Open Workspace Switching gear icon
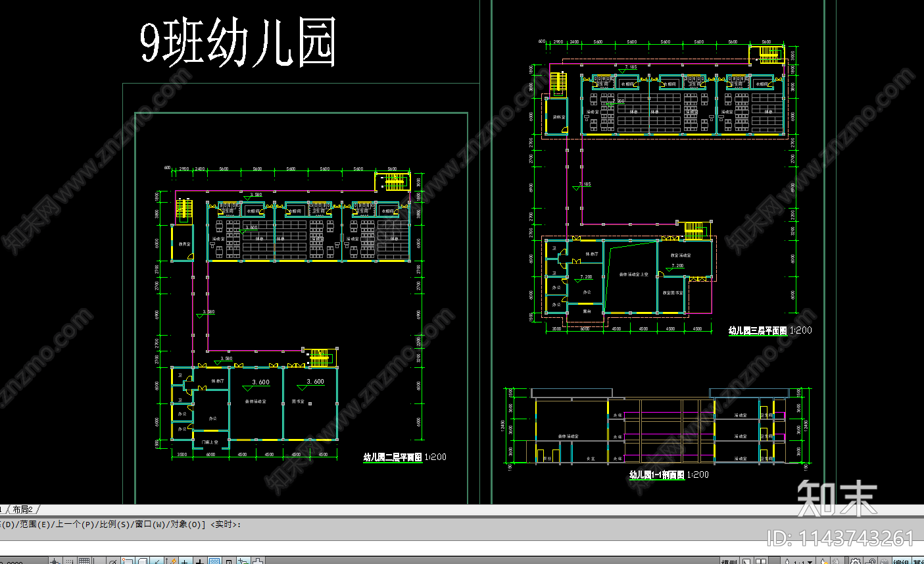 tap(856, 561)
